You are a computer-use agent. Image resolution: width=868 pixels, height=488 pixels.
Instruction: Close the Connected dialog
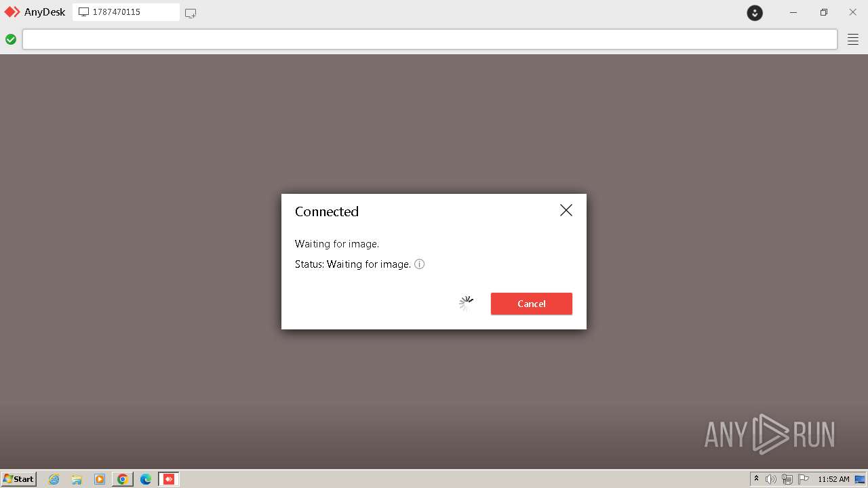tap(566, 210)
